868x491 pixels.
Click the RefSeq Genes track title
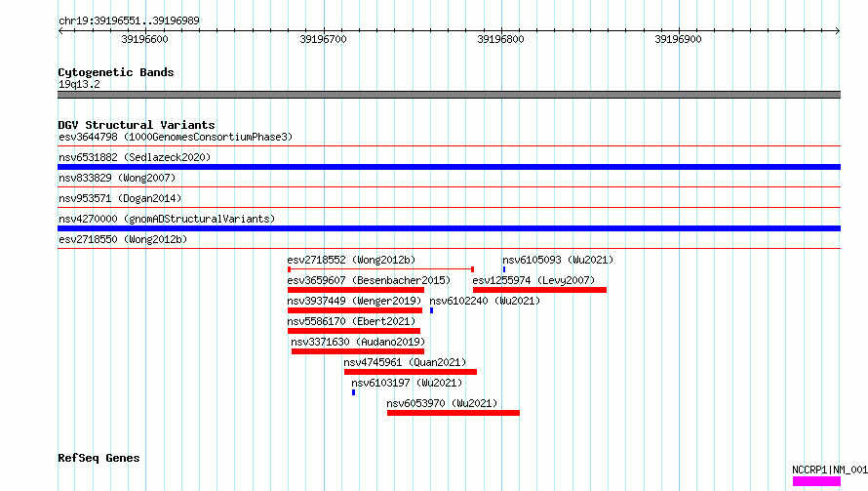99,459
